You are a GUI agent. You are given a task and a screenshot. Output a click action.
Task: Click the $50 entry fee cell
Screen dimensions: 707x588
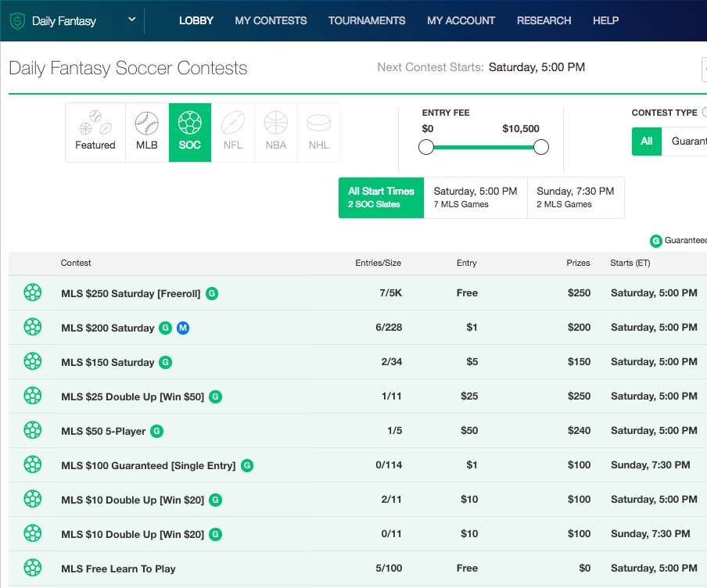click(469, 430)
